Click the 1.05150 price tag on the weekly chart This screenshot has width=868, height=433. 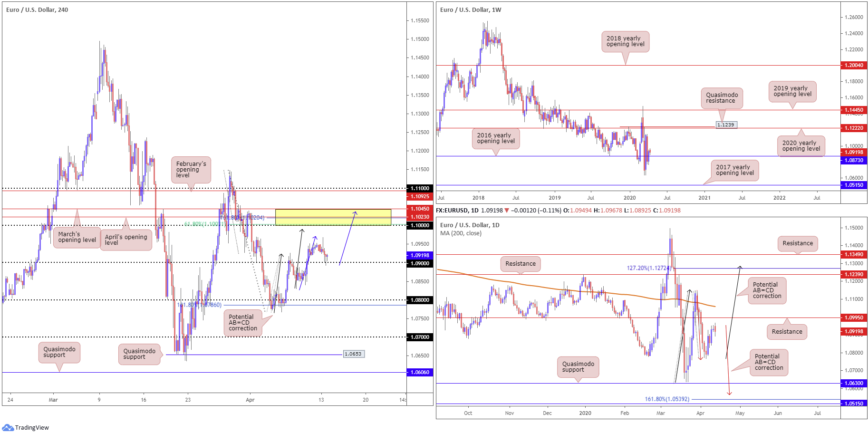click(854, 185)
